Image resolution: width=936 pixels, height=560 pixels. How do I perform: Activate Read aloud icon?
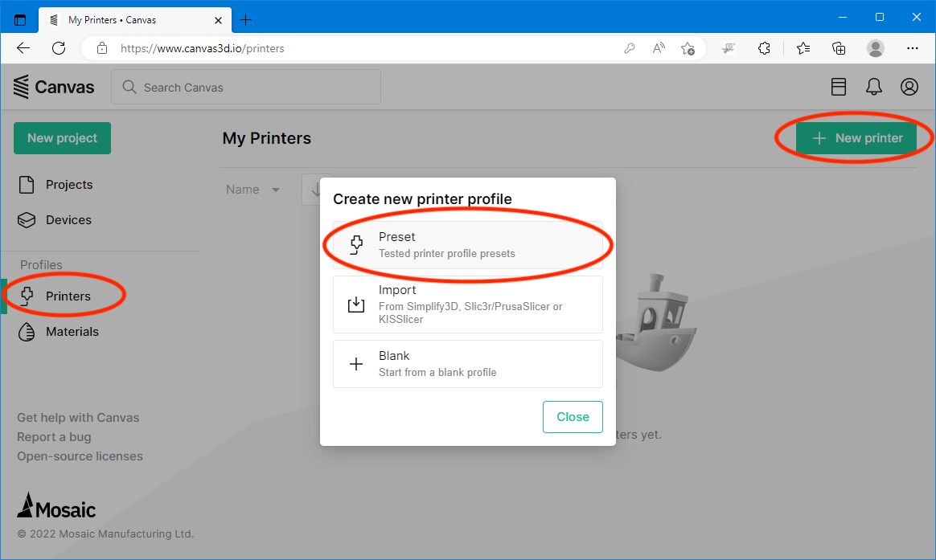pyautogui.click(x=659, y=48)
